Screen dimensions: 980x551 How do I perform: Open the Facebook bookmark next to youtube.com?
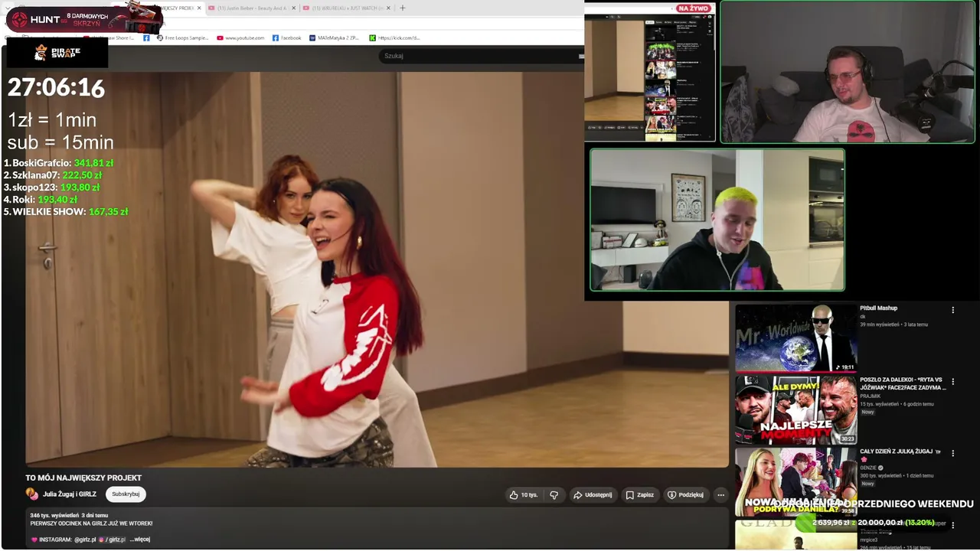coord(287,37)
